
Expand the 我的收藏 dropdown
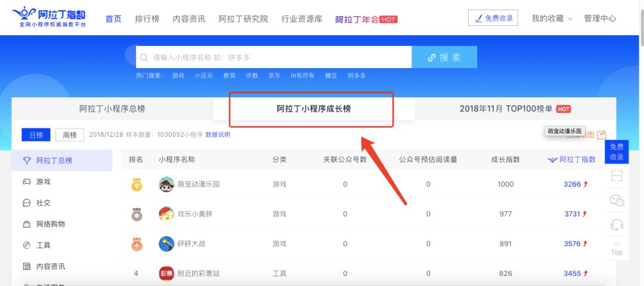(x=552, y=19)
